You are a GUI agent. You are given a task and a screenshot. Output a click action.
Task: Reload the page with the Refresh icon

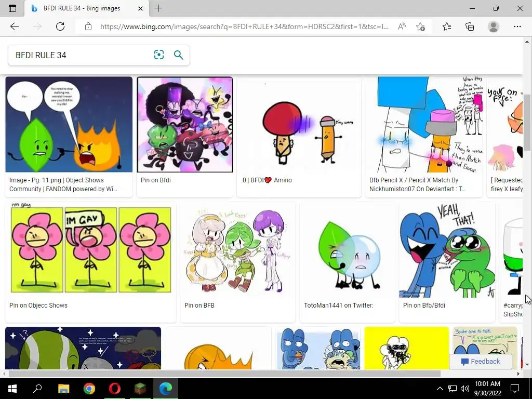(x=60, y=26)
